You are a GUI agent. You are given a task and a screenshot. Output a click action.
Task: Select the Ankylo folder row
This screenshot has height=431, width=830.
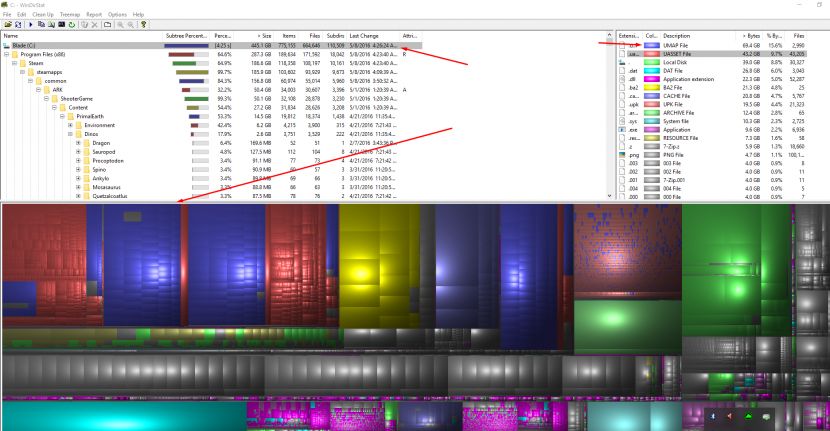(x=212, y=178)
